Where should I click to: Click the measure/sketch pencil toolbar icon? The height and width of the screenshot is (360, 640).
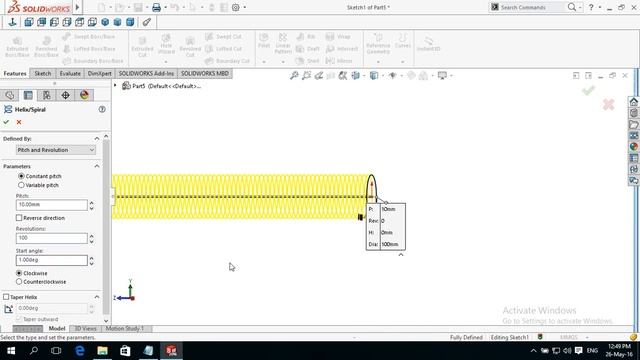point(147,22)
